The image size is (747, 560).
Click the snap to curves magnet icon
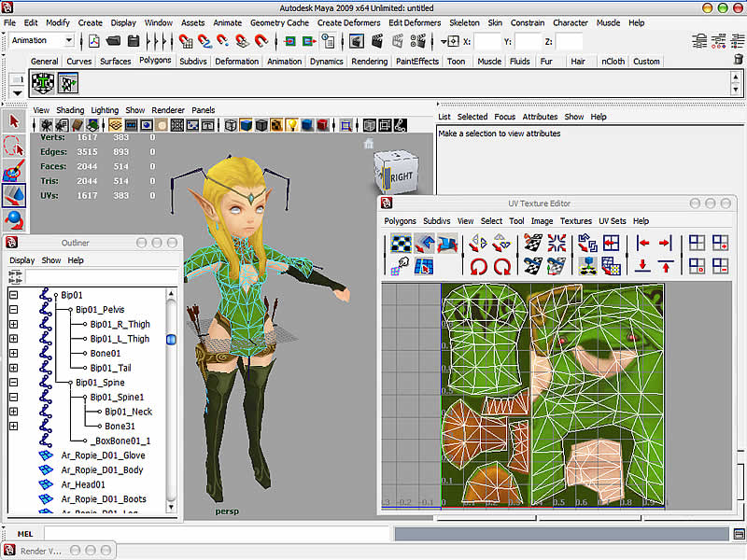(205, 41)
